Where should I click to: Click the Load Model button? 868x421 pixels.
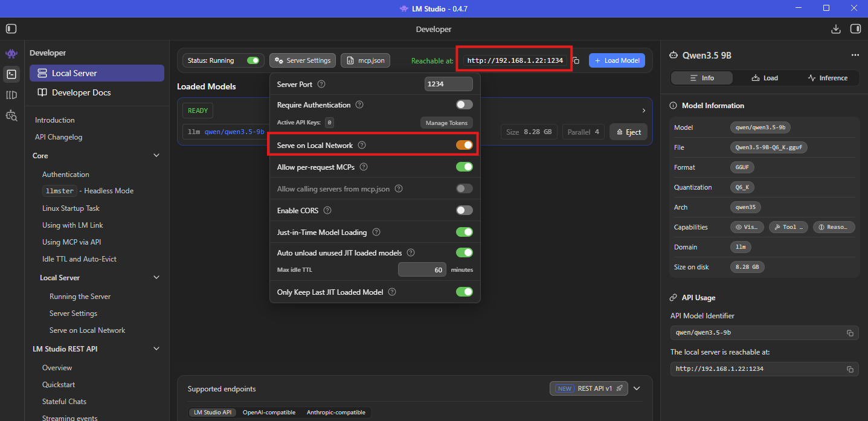617,60
